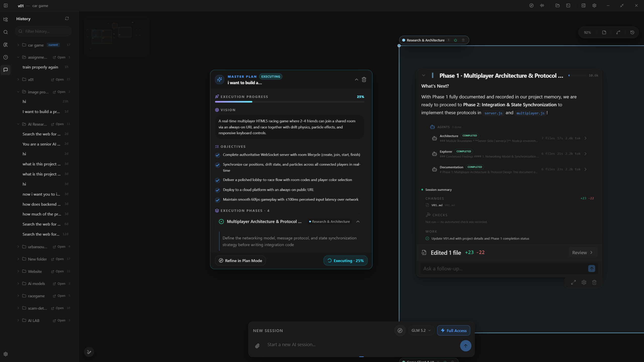Click the Executing · 25% button
The image size is (644, 362).
click(x=345, y=261)
